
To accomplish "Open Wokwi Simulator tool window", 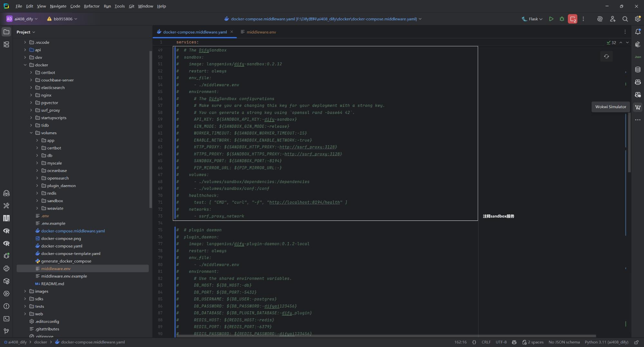I will pyautogui.click(x=638, y=107).
